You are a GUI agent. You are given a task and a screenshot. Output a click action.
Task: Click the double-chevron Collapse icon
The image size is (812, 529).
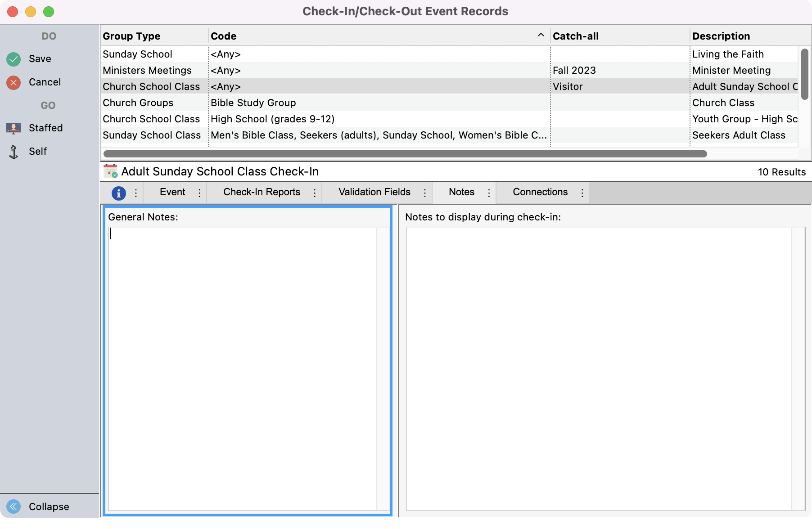[13, 507]
